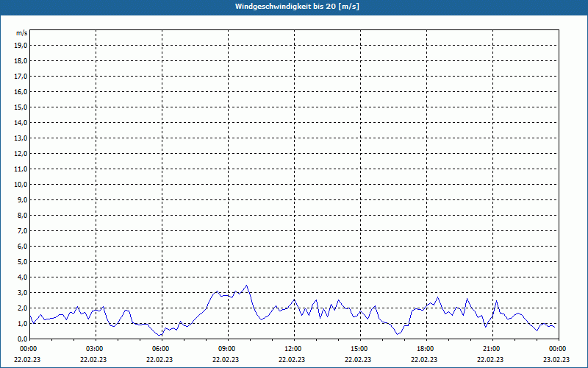Click the 13,0 y-axis tick label
Screen dimensions: 588x368
click(x=21, y=138)
